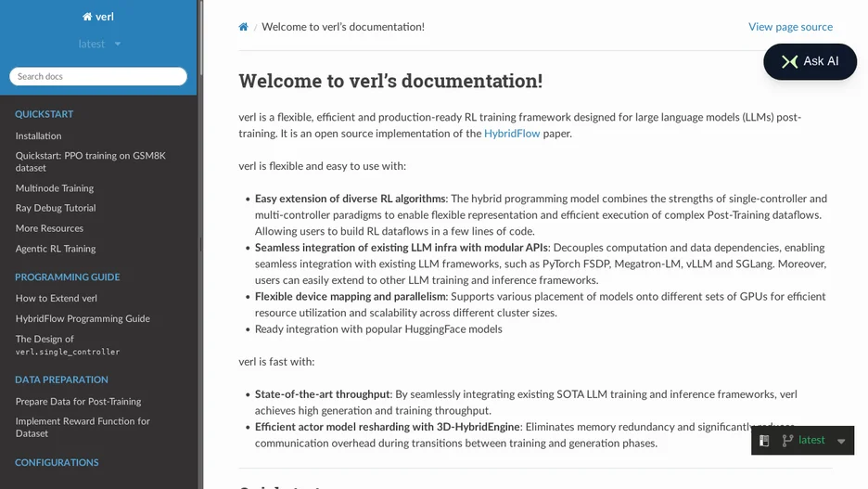Click the verl home icon in sidebar header
Image resolution: width=868 pixels, height=489 pixels.
(87, 17)
